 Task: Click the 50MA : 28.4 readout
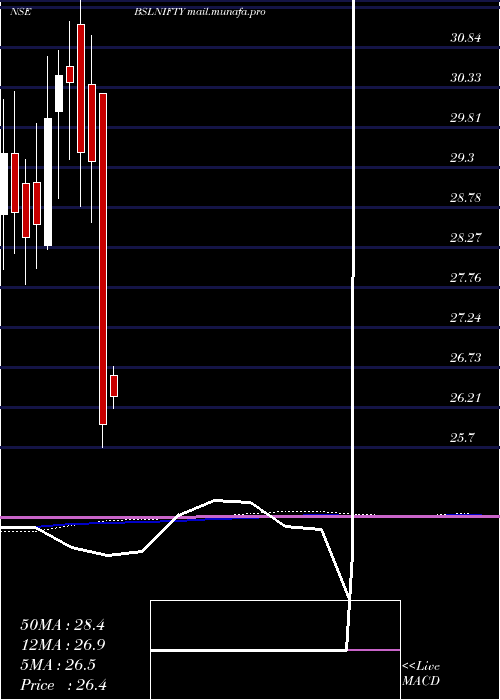point(62,625)
